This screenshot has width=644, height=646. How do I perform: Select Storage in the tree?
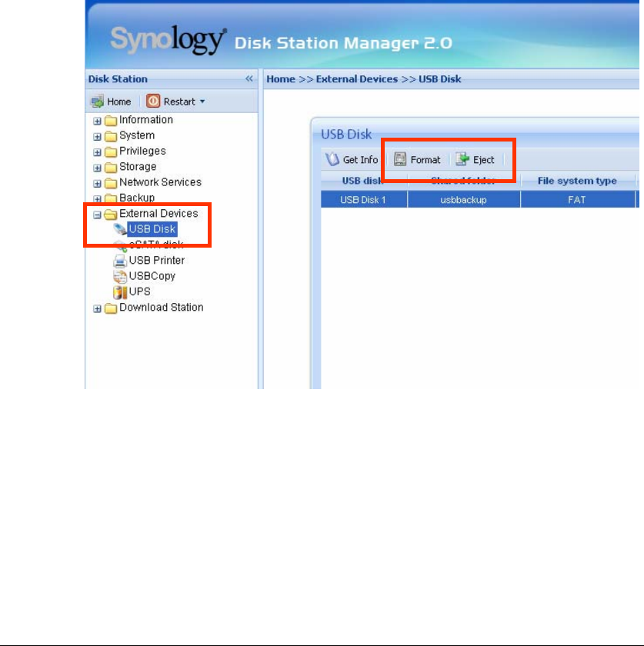click(138, 167)
